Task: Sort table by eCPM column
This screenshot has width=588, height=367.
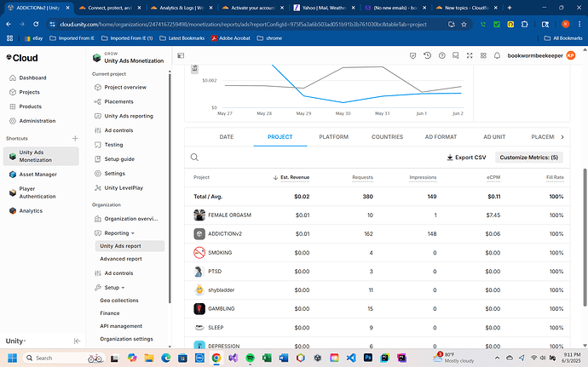Action: coord(493,177)
